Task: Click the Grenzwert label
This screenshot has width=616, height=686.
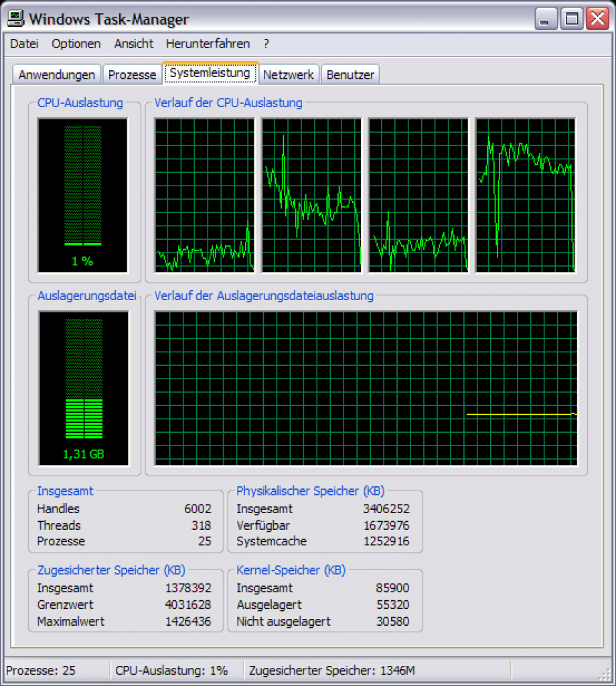Action: [x=65, y=605]
